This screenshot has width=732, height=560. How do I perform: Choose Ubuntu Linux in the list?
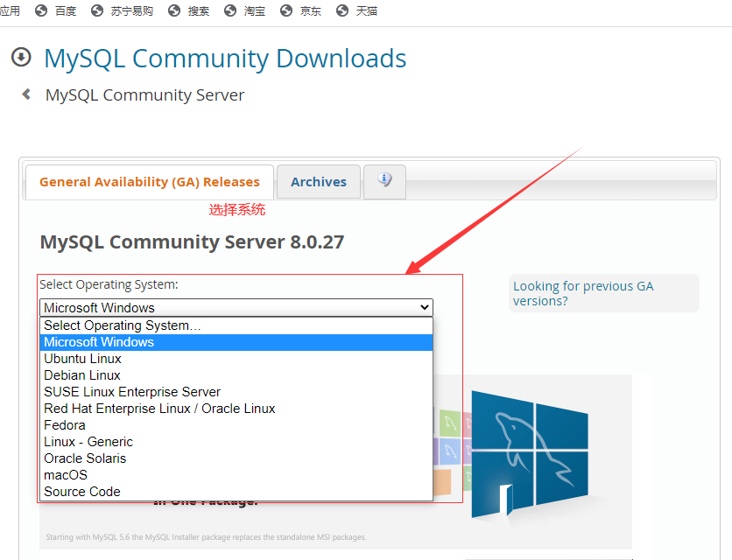coord(236,359)
